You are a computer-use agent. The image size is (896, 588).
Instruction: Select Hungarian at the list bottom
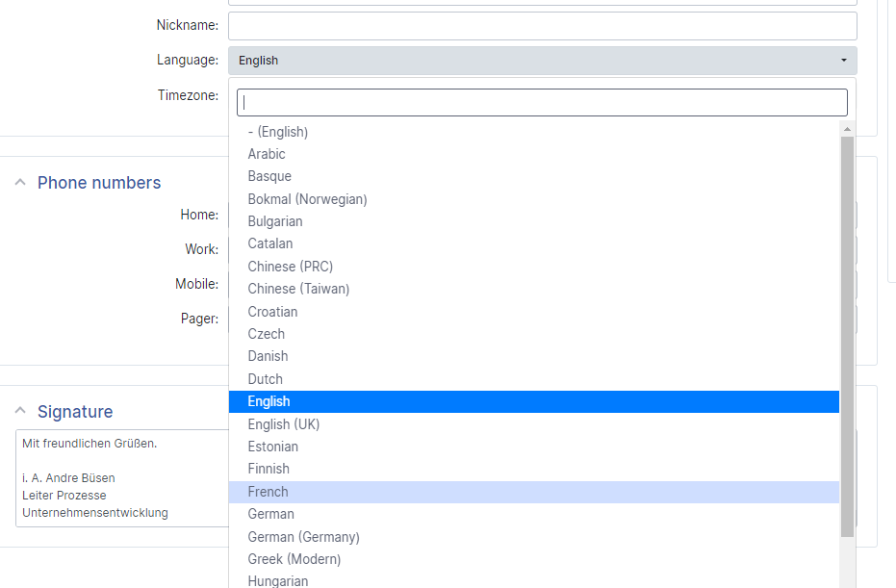pos(534,580)
